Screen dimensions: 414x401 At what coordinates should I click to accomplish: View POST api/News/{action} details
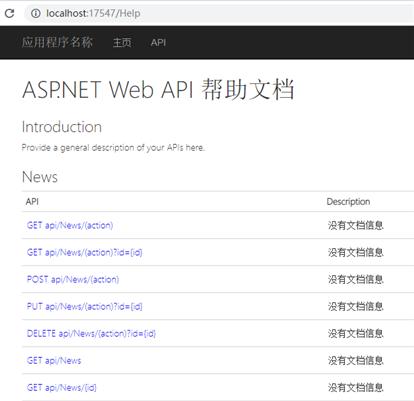[73, 279]
